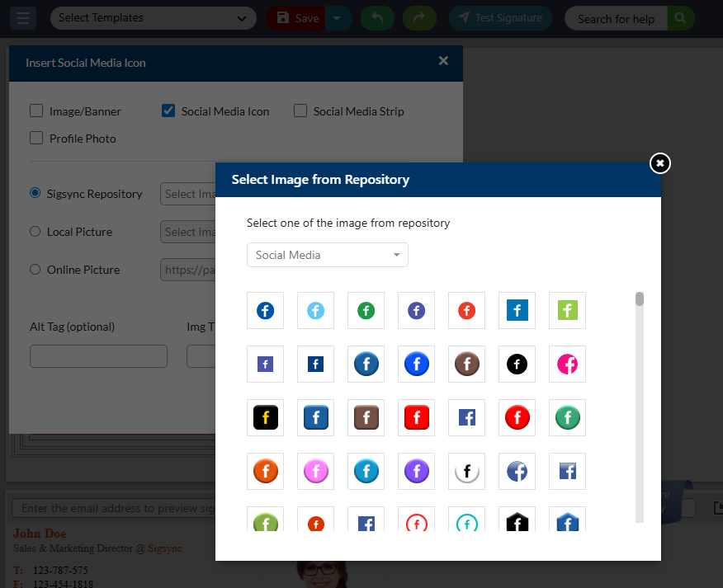Expand the Select Templates dropdown
This screenshot has height=588, width=723.
(153, 18)
